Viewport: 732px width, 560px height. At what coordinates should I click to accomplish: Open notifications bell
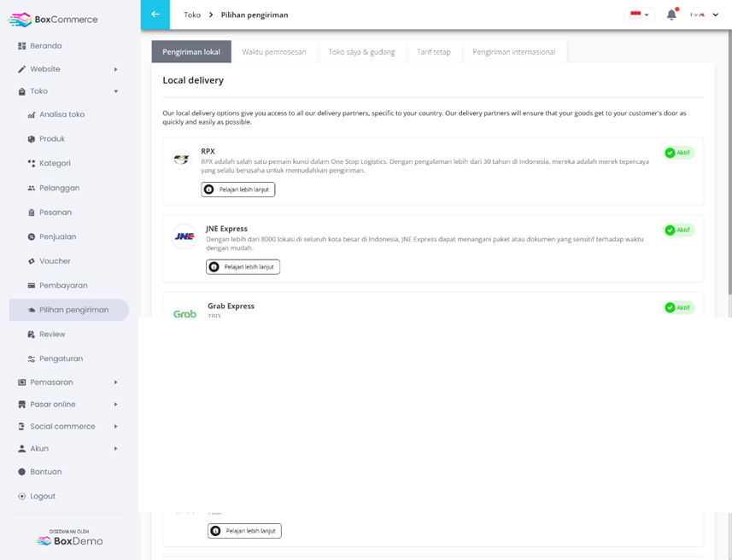coord(671,15)
